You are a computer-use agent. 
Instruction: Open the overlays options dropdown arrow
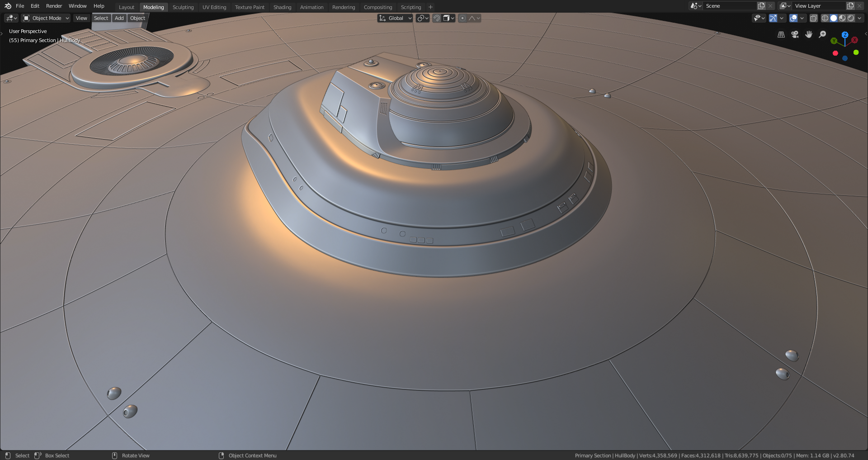click(802, 18)
